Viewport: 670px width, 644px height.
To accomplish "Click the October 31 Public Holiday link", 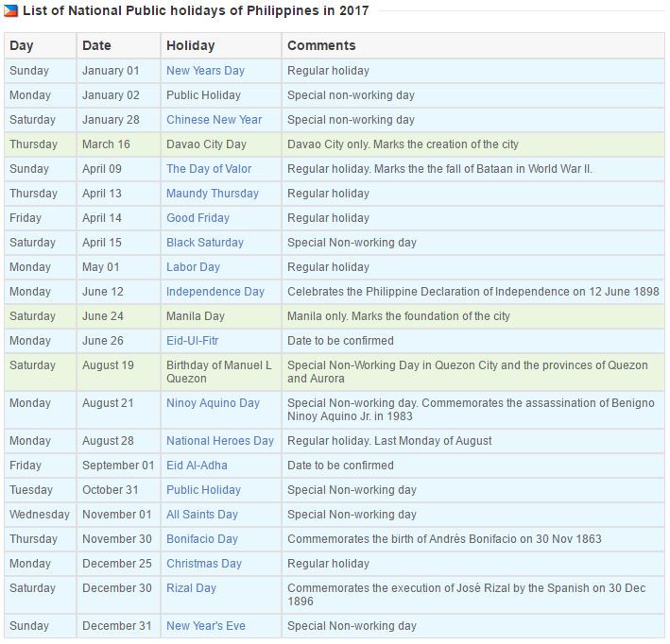I will 203,490.
